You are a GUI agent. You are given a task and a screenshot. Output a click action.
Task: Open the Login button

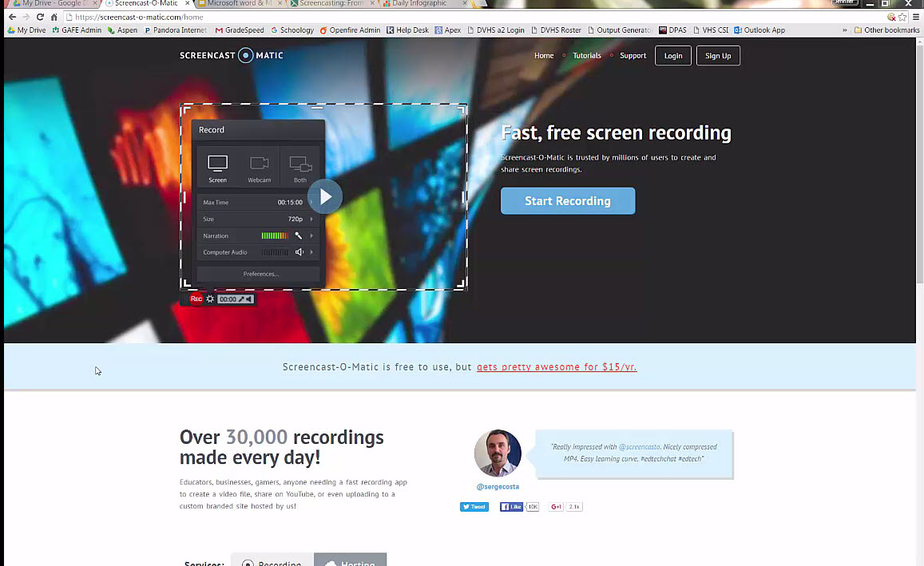(673, 56)
